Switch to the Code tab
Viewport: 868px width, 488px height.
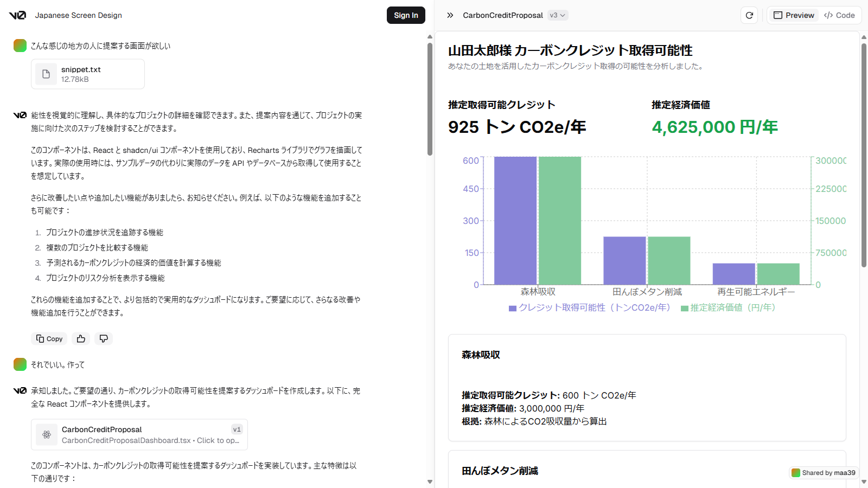pyautogui.click(x=839, y=15)
